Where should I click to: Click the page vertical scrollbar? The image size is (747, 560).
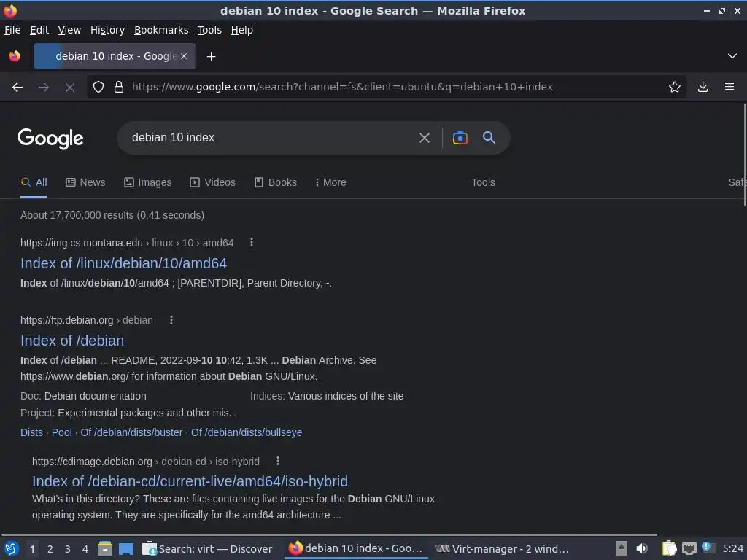[x=744, y=155]
